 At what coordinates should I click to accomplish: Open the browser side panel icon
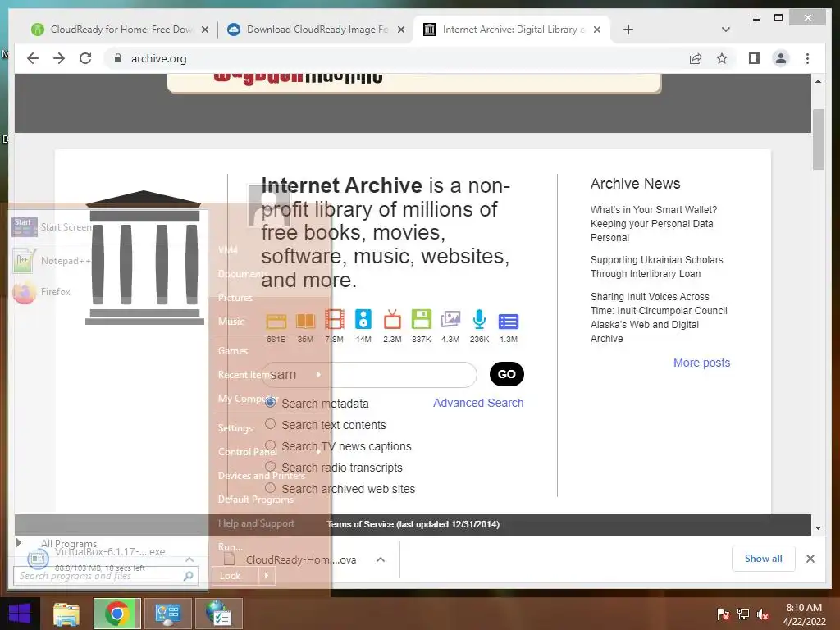tap(755, 58)
